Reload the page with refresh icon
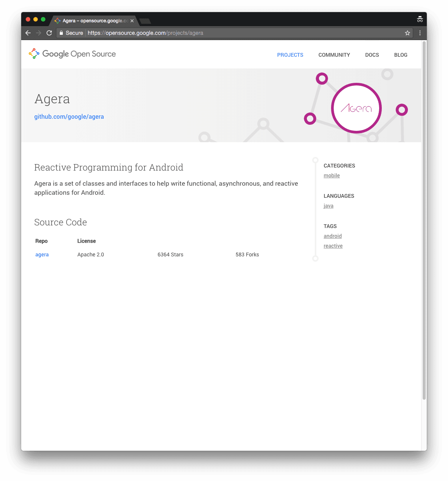 point(49,33)
